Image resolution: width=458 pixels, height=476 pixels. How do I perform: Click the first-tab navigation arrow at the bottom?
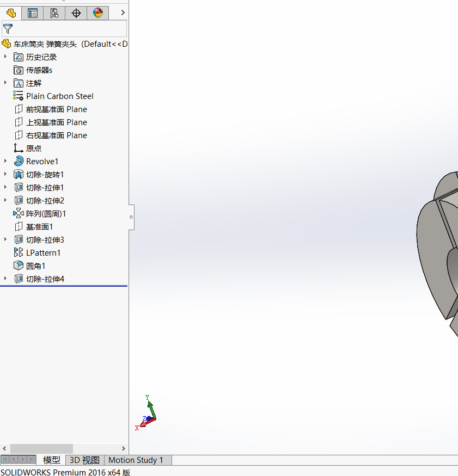pos(5,460)
